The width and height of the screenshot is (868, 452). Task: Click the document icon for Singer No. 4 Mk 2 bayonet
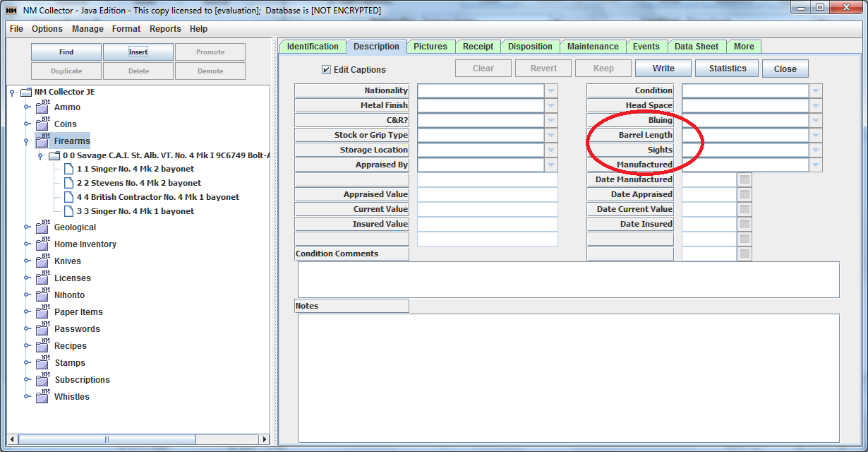coord(67,169)
